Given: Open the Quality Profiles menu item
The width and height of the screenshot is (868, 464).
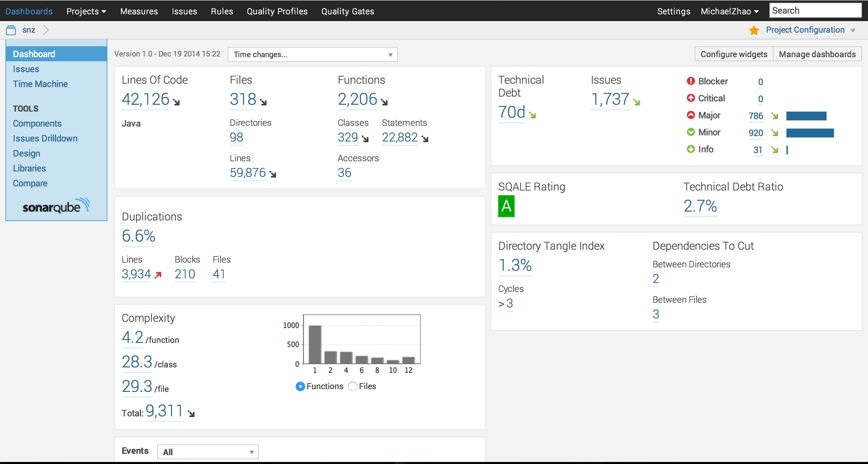Looking at the screenshot, I should (x=277, y=11).
